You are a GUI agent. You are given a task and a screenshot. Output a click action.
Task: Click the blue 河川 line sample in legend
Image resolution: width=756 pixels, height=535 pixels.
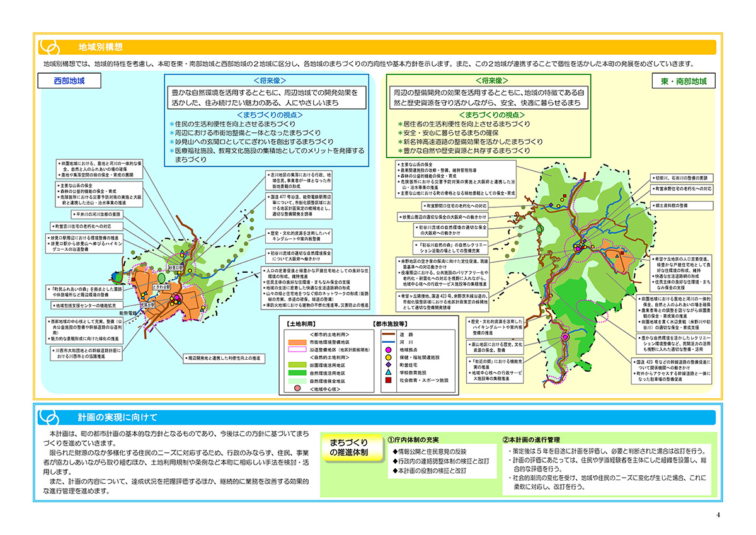point(389,342)
